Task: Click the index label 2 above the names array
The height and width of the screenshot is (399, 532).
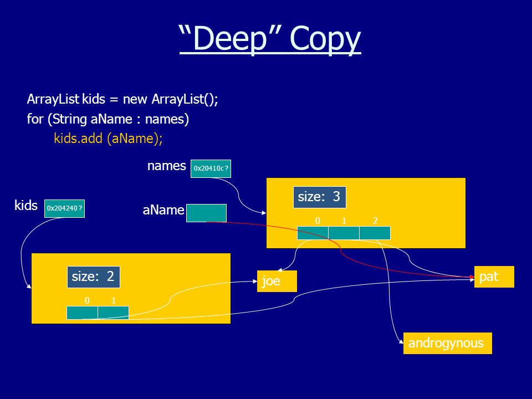Action: click(x=375, y=221)
